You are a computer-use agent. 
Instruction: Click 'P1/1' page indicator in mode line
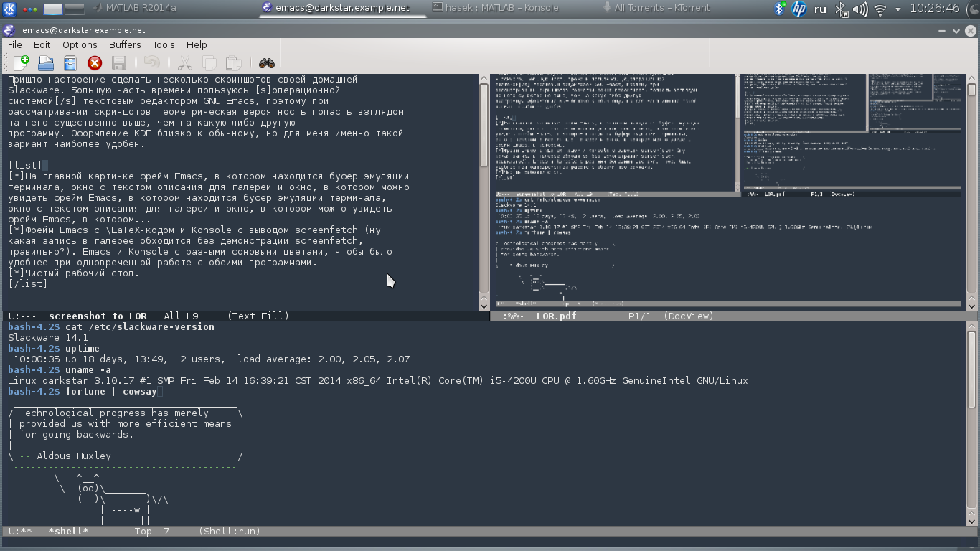640,316
